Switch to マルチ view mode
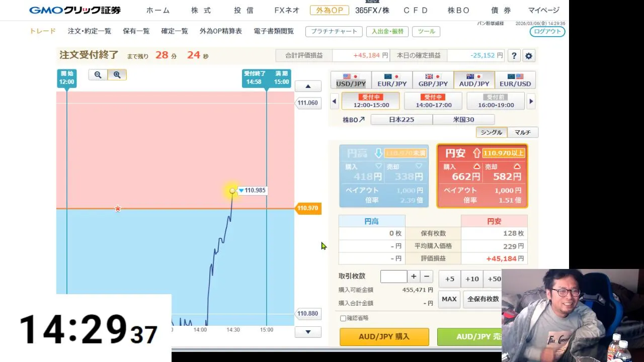 523,132
